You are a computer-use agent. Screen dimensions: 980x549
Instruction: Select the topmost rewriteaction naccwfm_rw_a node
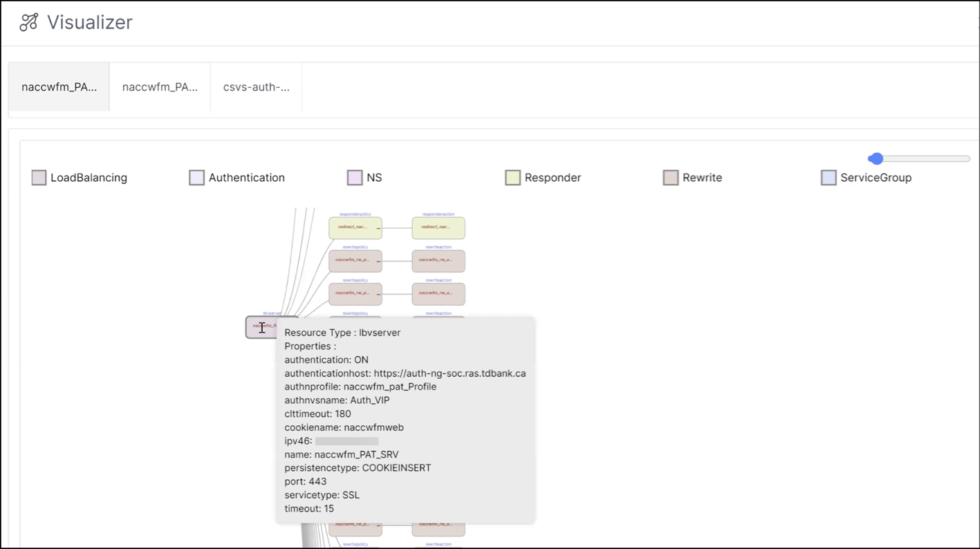pos(438,261)
